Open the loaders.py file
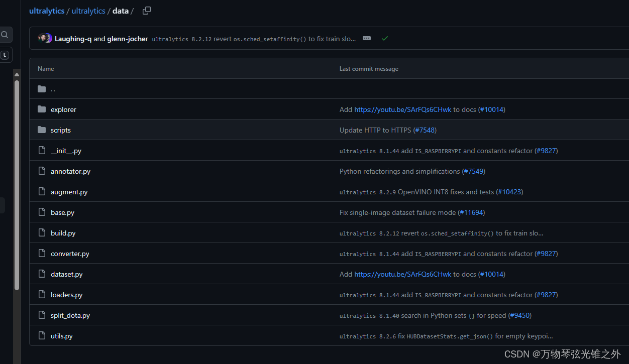This screenshot has height=364, width=629. (x=66, y=295)
